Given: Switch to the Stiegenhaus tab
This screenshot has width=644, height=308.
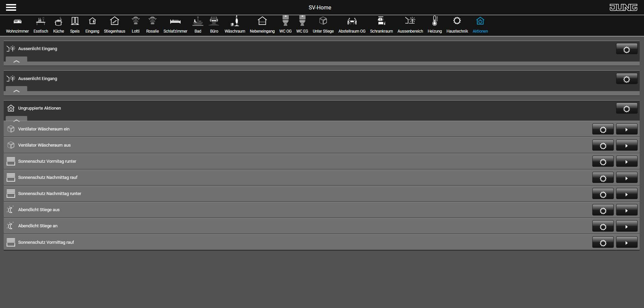Looking at the screenshot, I should click(x=114, y=25).
